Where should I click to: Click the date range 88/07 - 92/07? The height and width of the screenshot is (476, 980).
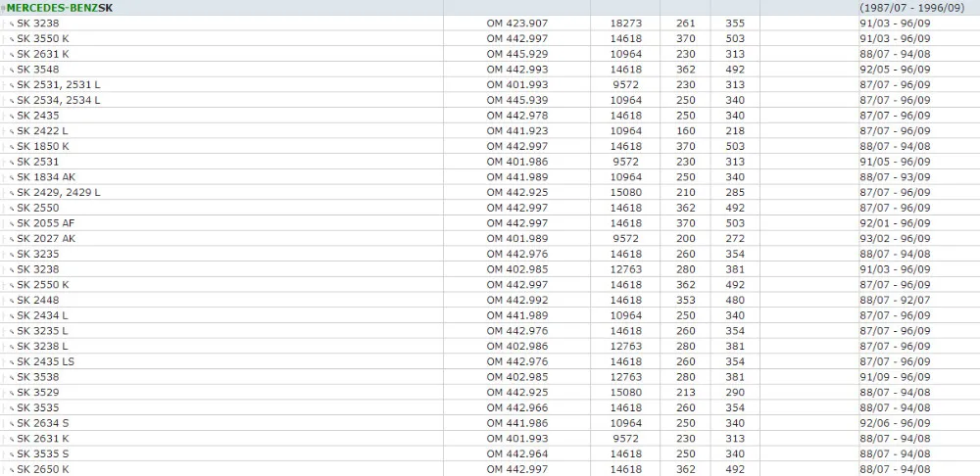pos(895,300)
